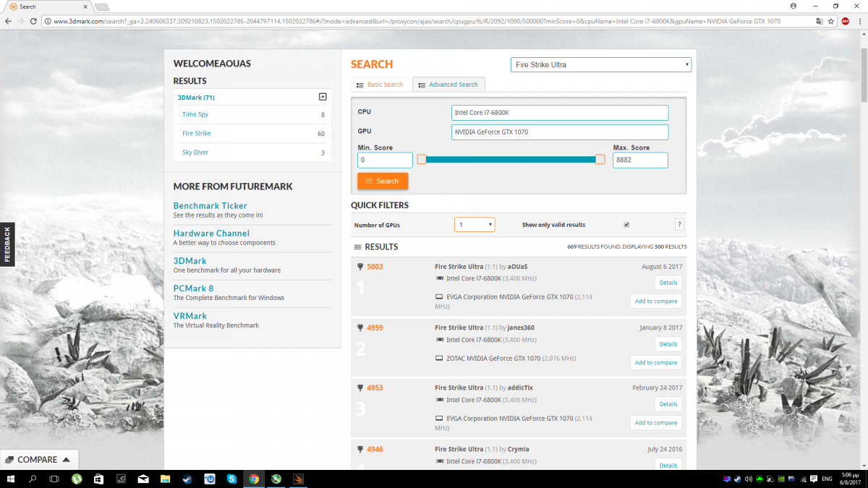Launch uTorrent from taskbar

pos(77,479)
